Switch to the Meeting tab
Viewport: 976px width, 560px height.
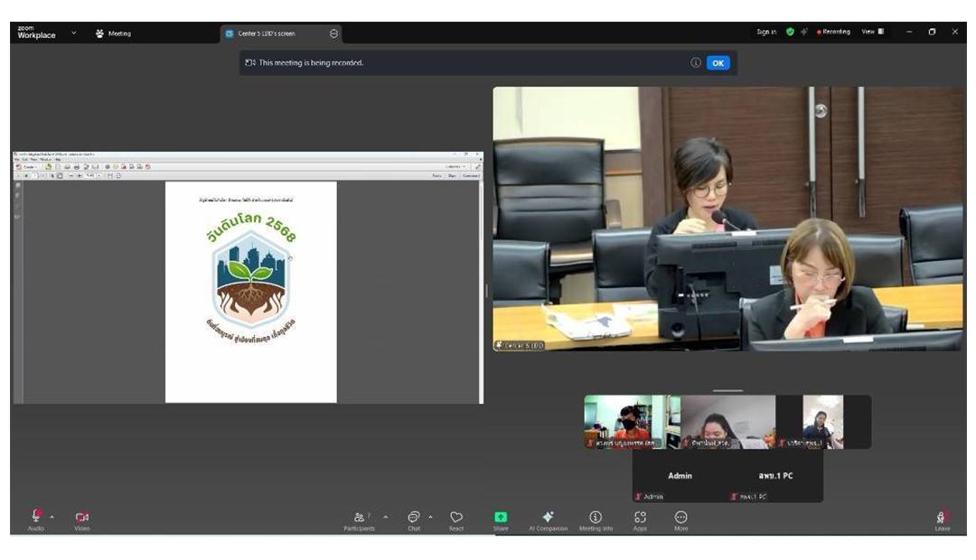pyautogui.click(x=113, y=33)
